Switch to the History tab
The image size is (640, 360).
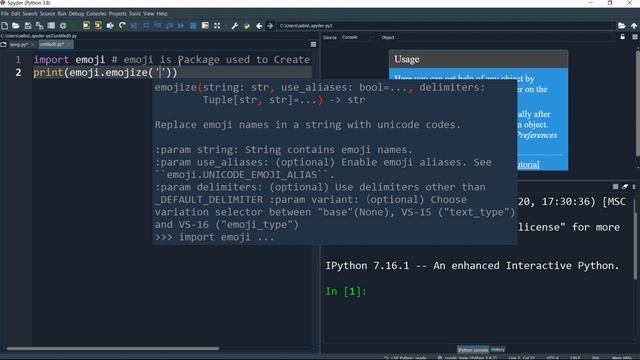[x=498, y=350]
